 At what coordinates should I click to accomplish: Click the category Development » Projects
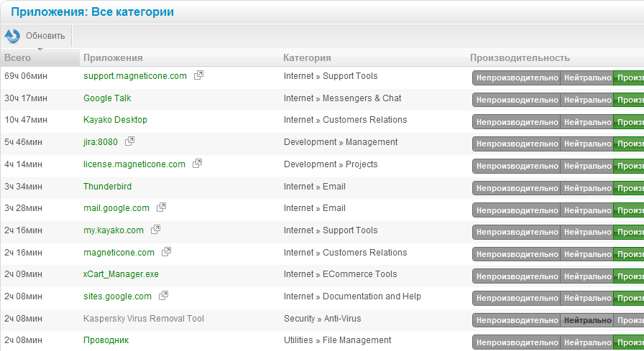click(331, 164)
